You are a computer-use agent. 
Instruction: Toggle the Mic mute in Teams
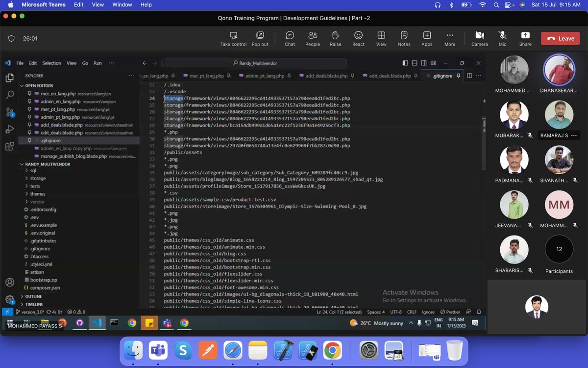tap(502, 39)
